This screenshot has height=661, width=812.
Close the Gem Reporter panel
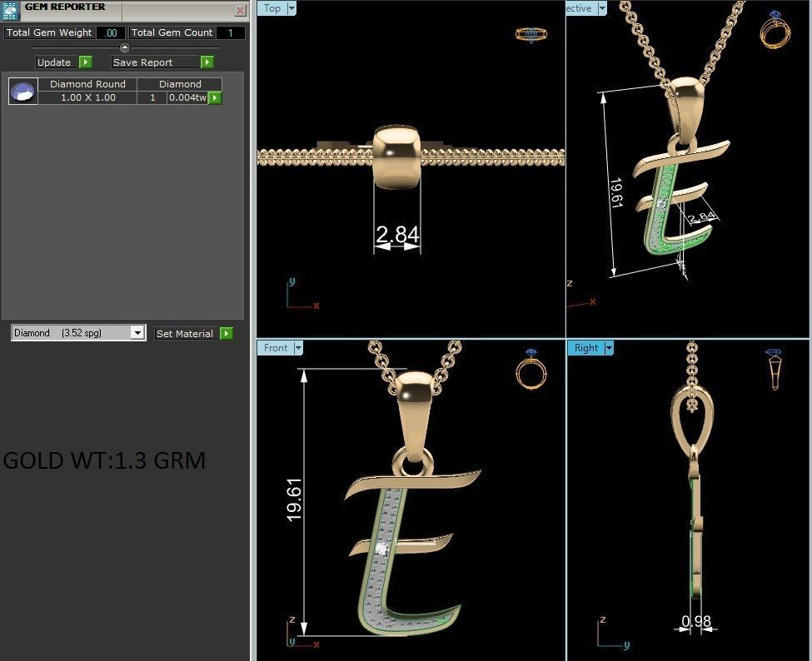tap(241, 10)
